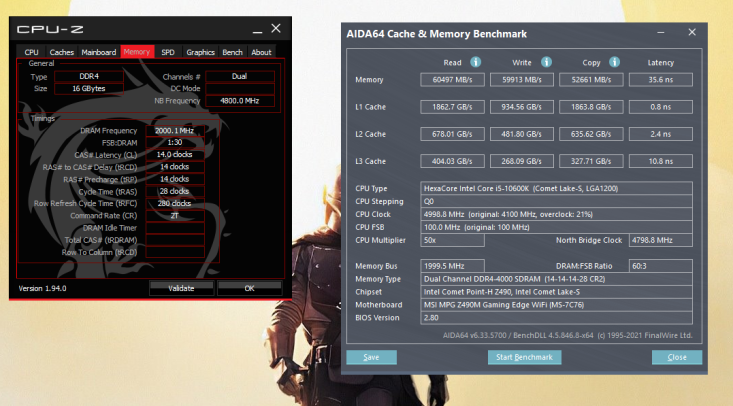Start the memory benchmark
The width and height of the screenshot is (733, 406).
pyautogui.click(x=525, y=357)
